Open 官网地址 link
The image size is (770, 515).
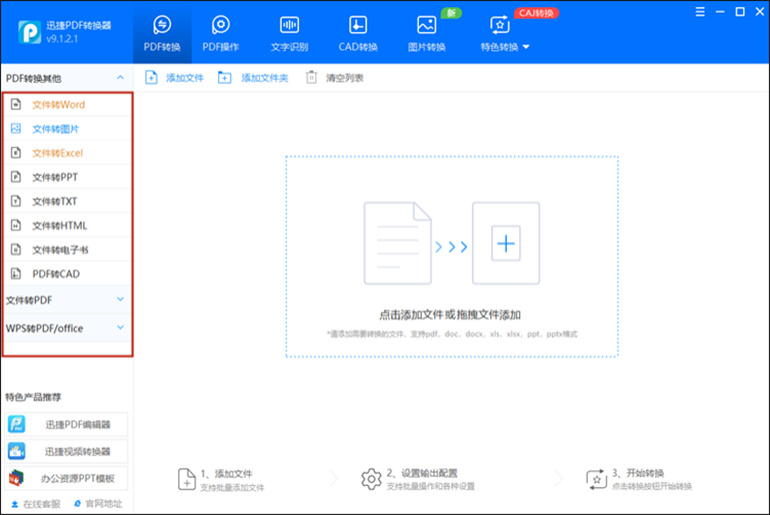pyautogui.click(x=98, y=504)
